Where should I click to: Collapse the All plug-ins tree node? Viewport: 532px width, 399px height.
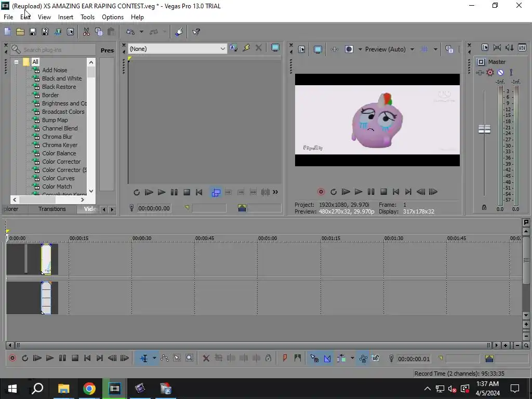click(16, 62)
